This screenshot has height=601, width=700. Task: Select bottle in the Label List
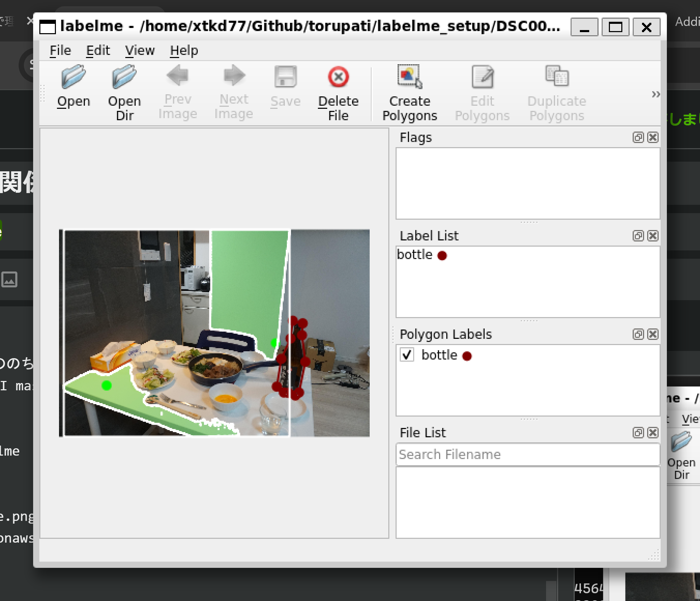[415, 255]
